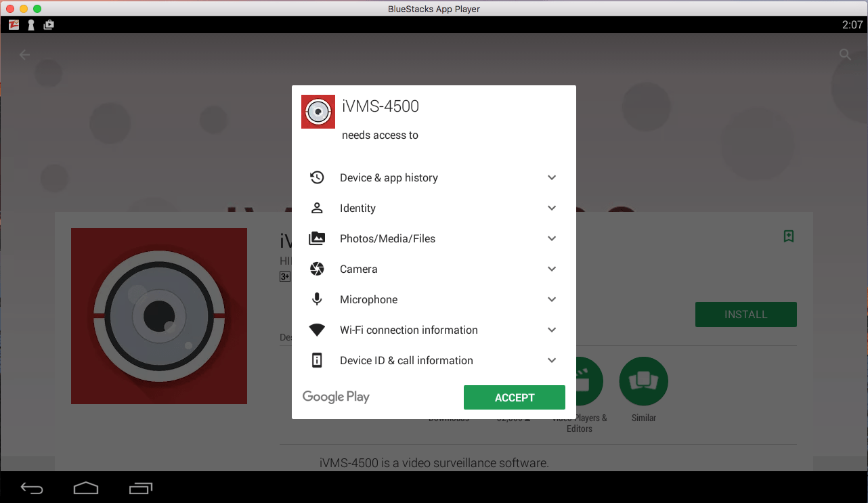Image resolution: width=868 pixels, height=503 pixels.
Task: Expand Photos/Media/Files permission details
Action: [x=552, y=238]
